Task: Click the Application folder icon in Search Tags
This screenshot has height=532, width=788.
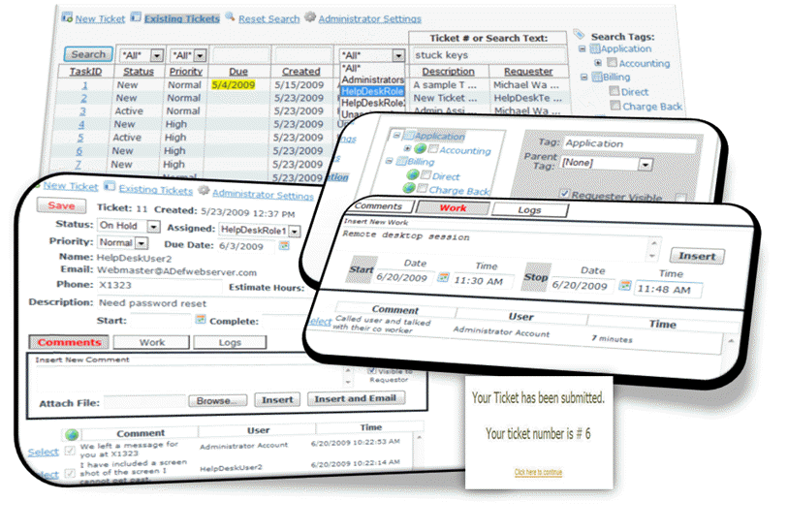Action: (x=595, y=48)
